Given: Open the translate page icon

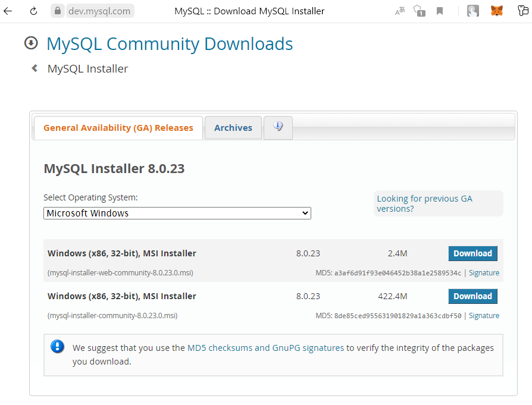Looking at the screenshot, I should [400, 11].
